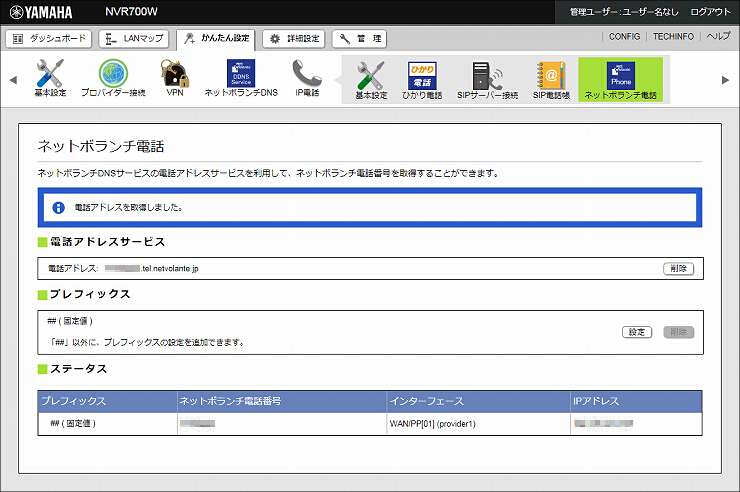740x492 pixels.
Task: Click the ネットボランチ電話 page heading
Action: tap(101, 146)
